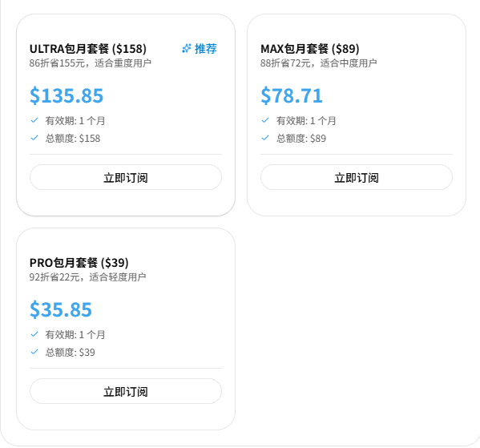The height and width of the screenshot is (448, 480).
Task: Select the ULTRA包月套餐 ($158) title
Action: click(x=88, y=49)
